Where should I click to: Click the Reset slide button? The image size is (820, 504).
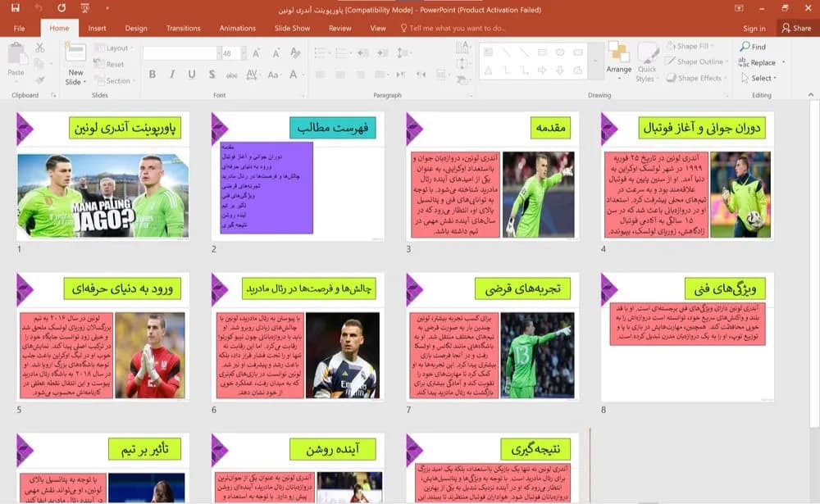[x=109, y=64]
